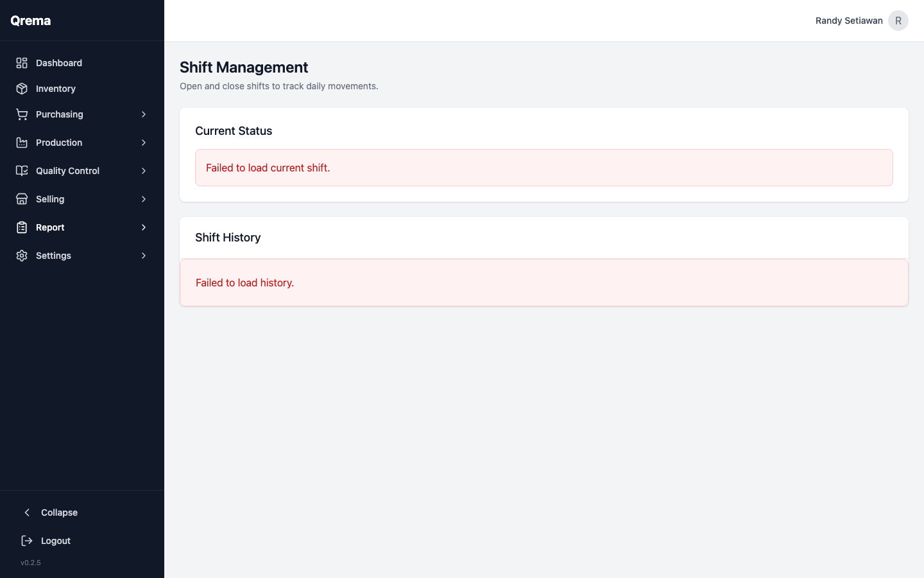Select the Dashboard icon in the sidebar
924x578 pixels.
tap(21, 62)
